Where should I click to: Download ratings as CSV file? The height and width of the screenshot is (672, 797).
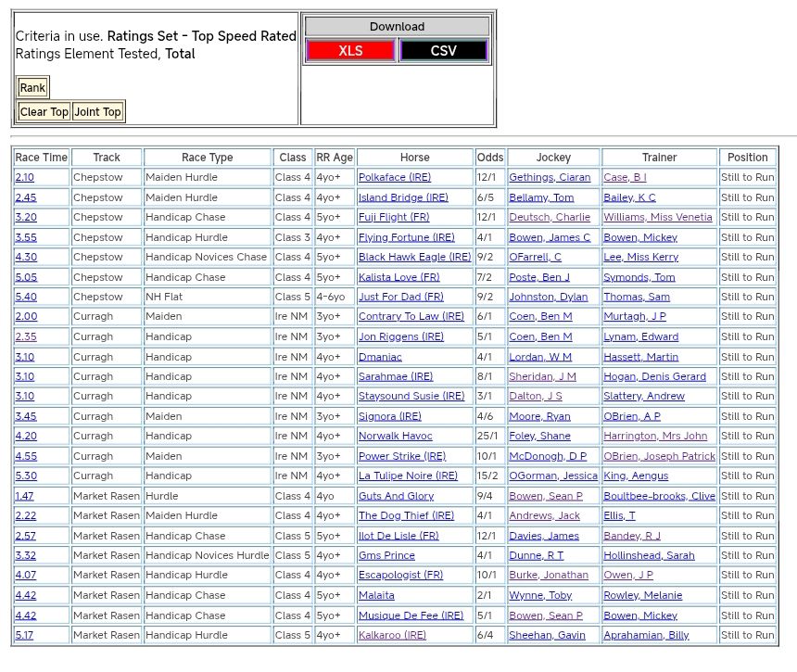tap(443, 51)
